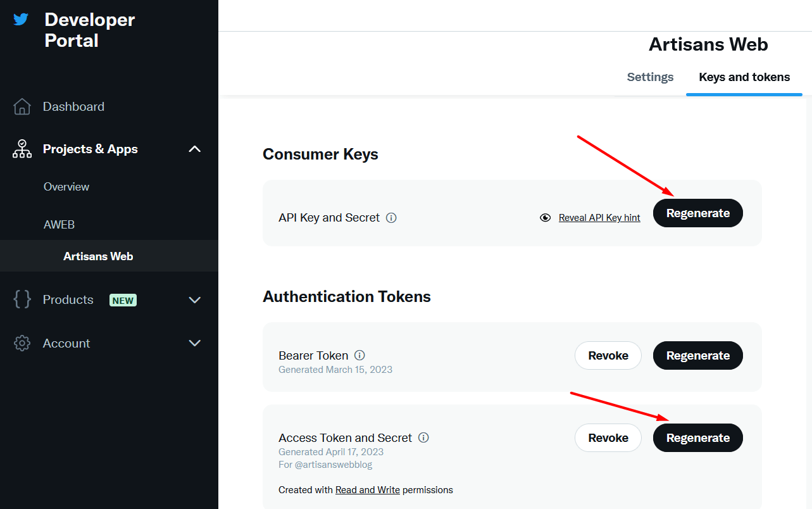
Task: Expand the Account menu chevron
Action: tap(195, 343)
